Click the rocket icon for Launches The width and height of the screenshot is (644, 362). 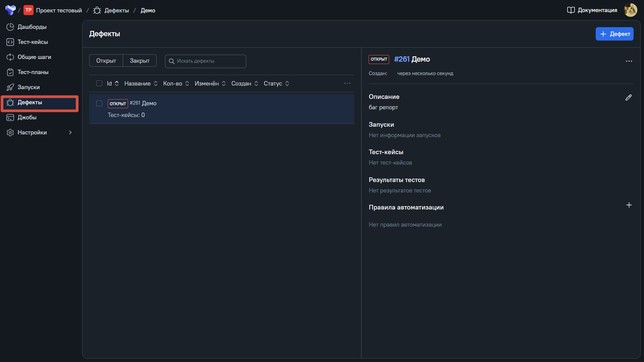tap(10, 87)
